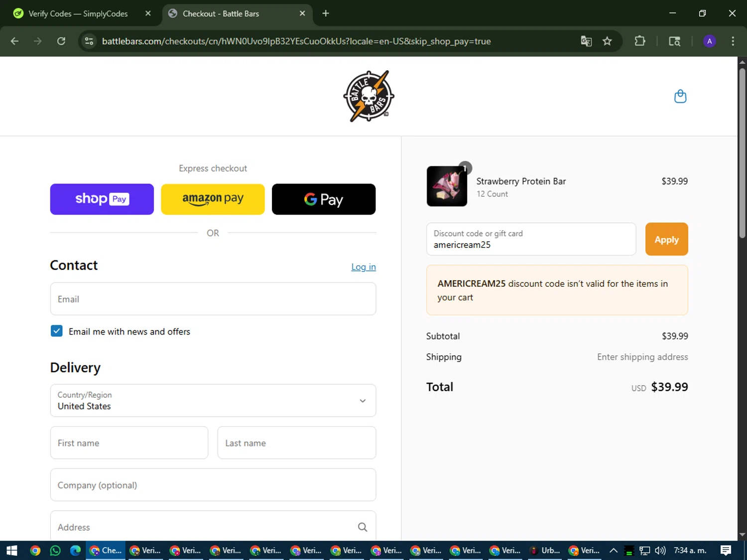
Task: Focus the Email input field
Action: (213, 299)
